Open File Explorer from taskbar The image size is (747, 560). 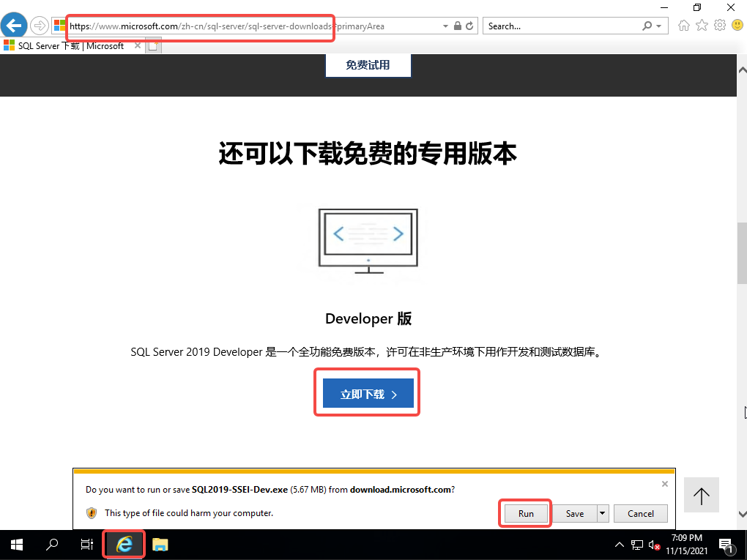pos(160,545)
